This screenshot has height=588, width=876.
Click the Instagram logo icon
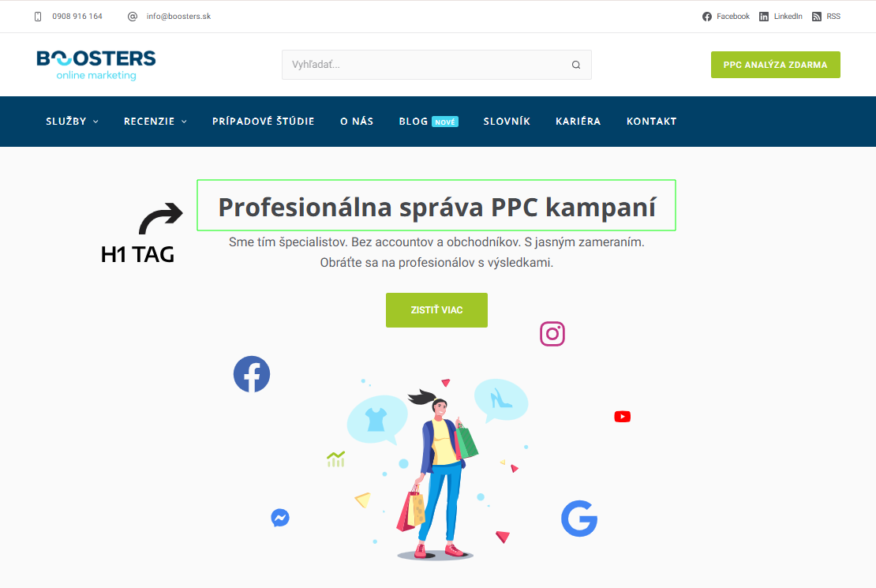[x=552, y=334]
